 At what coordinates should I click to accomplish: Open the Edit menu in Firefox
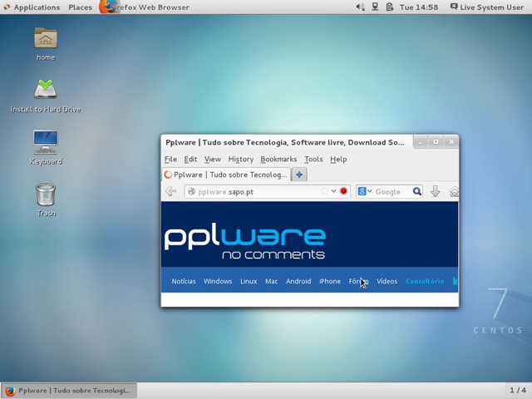point(190,159)
